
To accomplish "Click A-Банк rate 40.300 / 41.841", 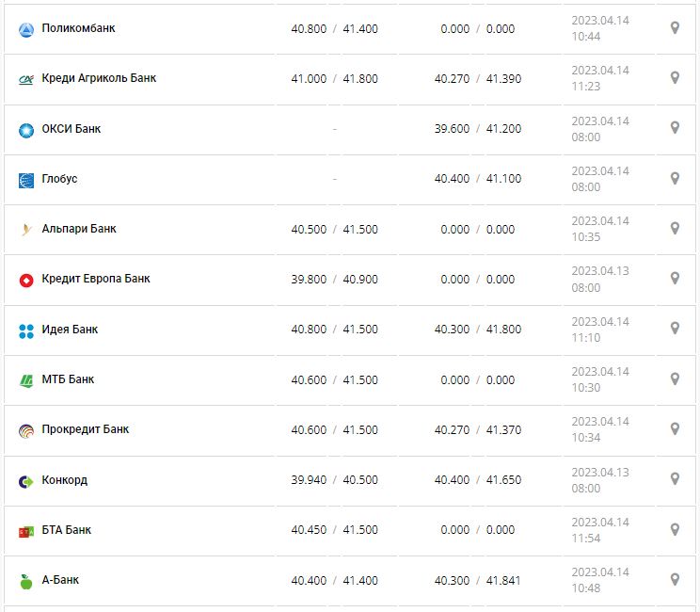I will point(477,581).
